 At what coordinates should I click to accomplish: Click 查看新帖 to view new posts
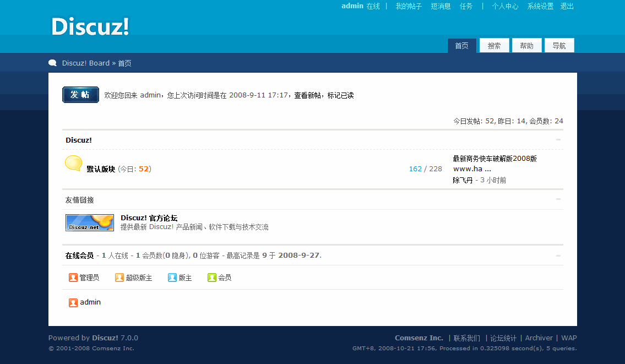(307, 95)
